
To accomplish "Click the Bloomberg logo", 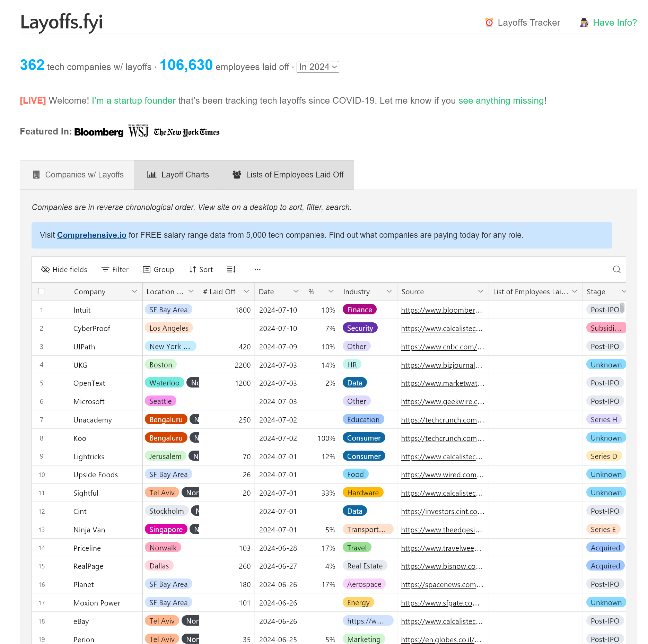I will tap(99, 132).
